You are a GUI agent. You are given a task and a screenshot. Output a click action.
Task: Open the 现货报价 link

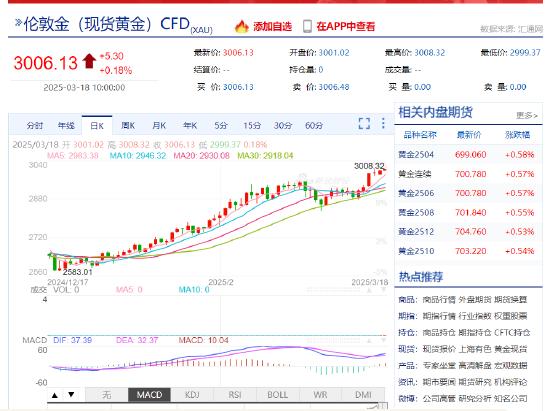439,349
